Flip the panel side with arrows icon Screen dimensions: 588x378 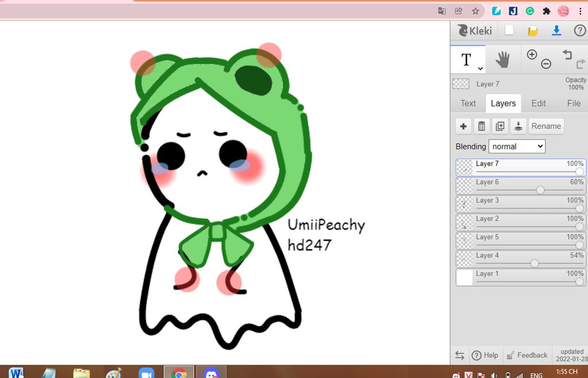[460, 356]
